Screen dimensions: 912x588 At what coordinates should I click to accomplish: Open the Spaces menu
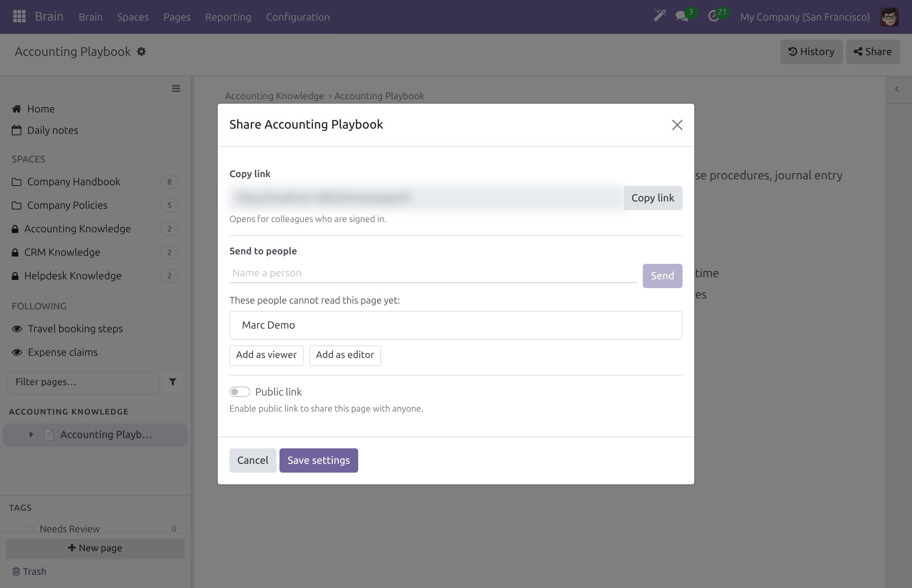click(x=133, y=17)
